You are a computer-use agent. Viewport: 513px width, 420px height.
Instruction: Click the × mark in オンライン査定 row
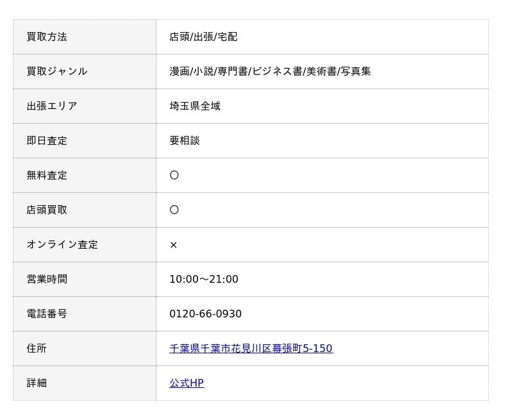point(174,245)
